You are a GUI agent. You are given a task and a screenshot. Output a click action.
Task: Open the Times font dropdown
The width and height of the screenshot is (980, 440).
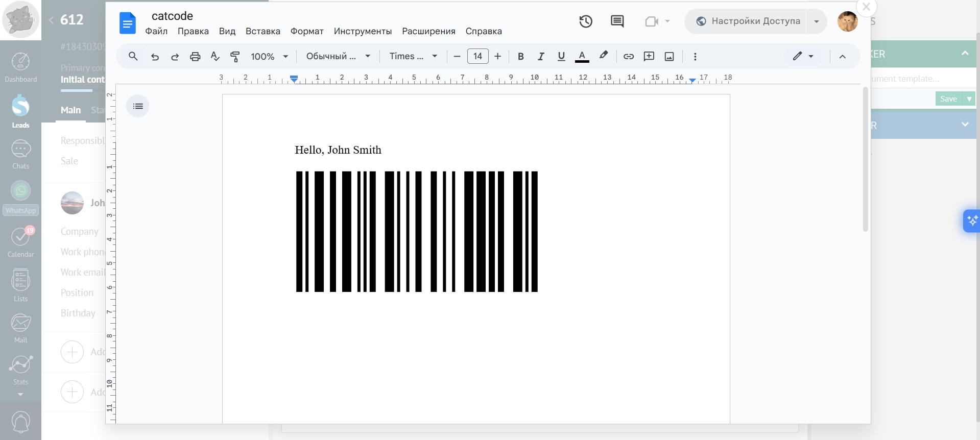[x=413, y=57]
